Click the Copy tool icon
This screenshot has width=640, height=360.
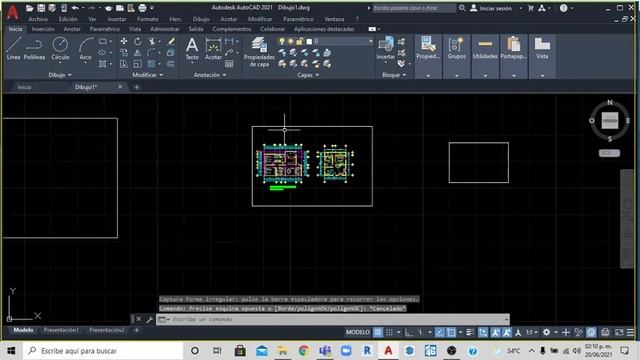124,53
